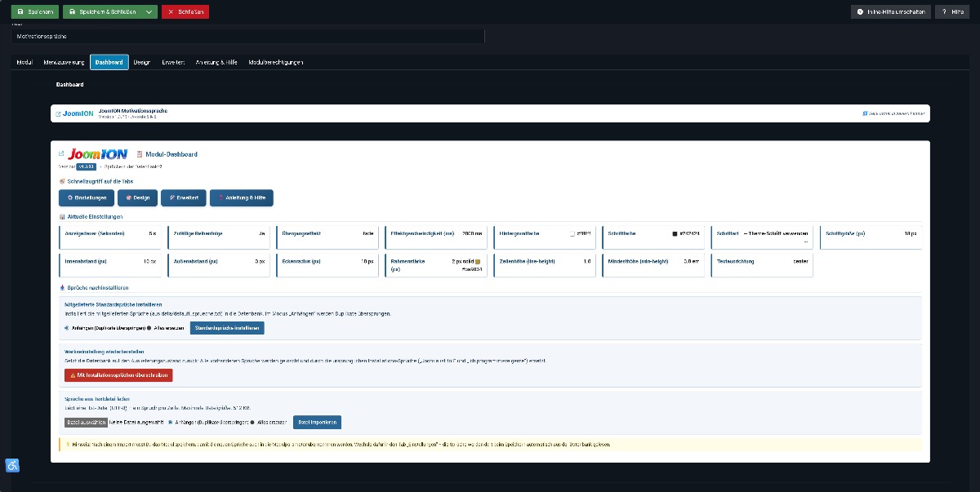
Task: Open the Modulberechtigungen tab
Action: 275,62
